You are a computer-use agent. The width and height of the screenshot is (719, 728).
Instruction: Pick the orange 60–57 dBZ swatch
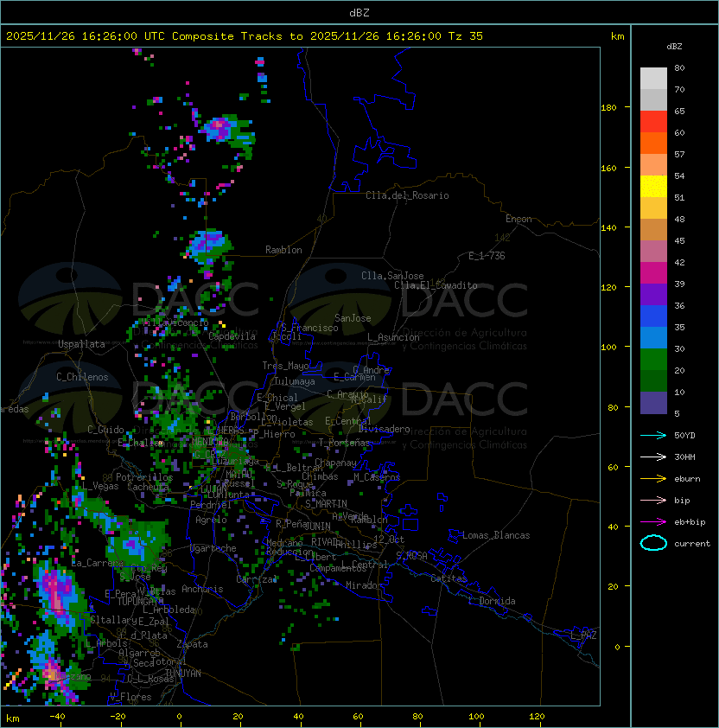653,143
